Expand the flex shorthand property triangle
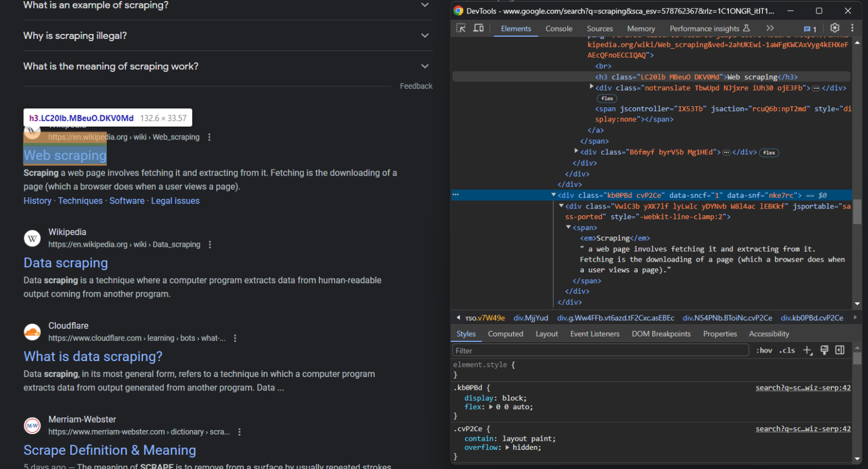 (x=491, y=407)
